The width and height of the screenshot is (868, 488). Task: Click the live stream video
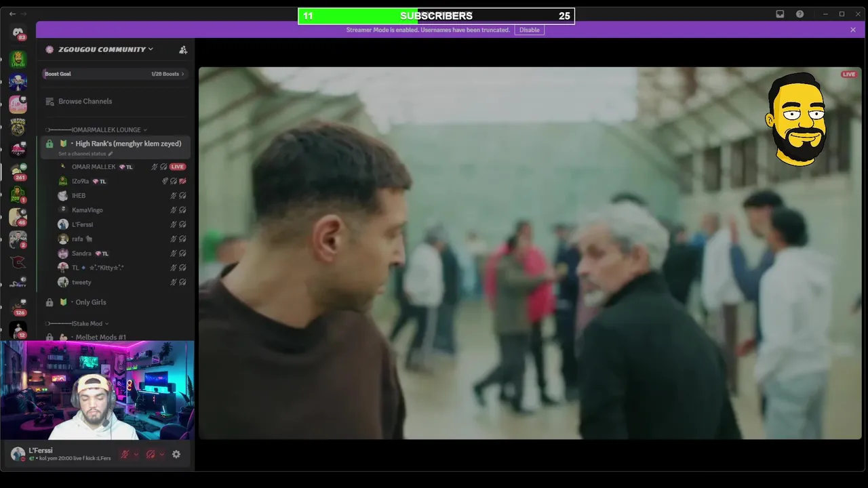coord(530,253)
